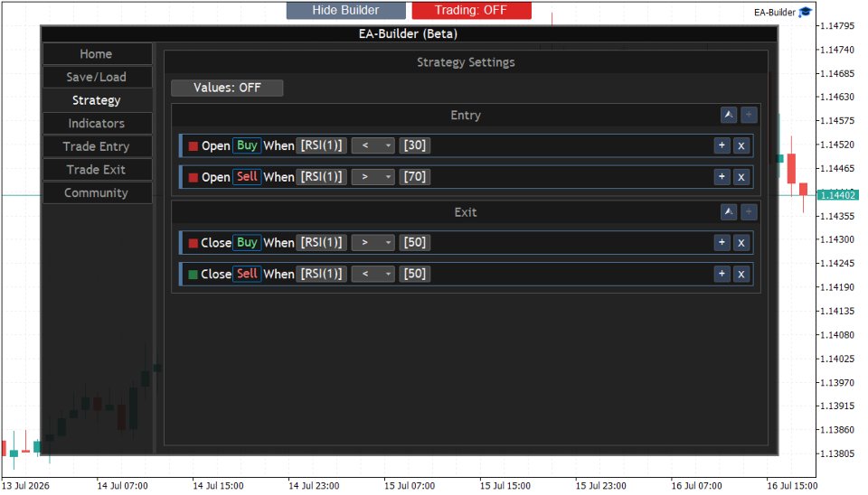Click the plus icon in Entry header
The image size is (868, 495).
pyautogui.click(x=749, y=115)
